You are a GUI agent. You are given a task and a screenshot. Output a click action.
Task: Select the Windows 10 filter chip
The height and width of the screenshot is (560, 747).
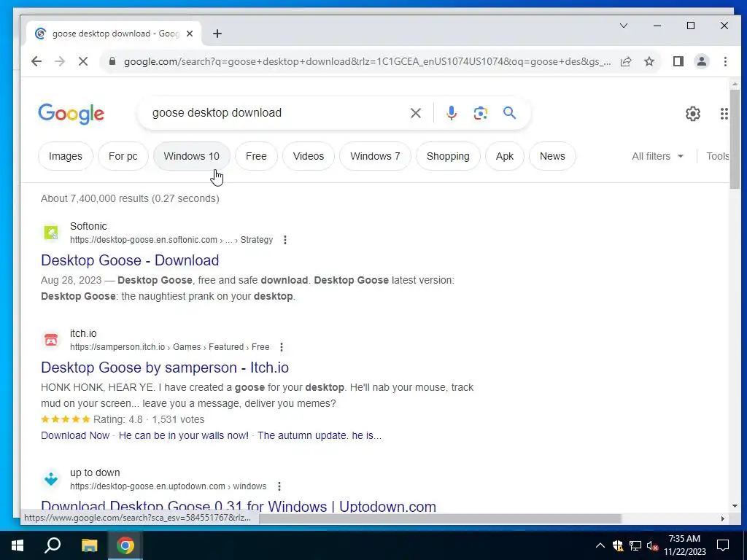pos(192,156)
